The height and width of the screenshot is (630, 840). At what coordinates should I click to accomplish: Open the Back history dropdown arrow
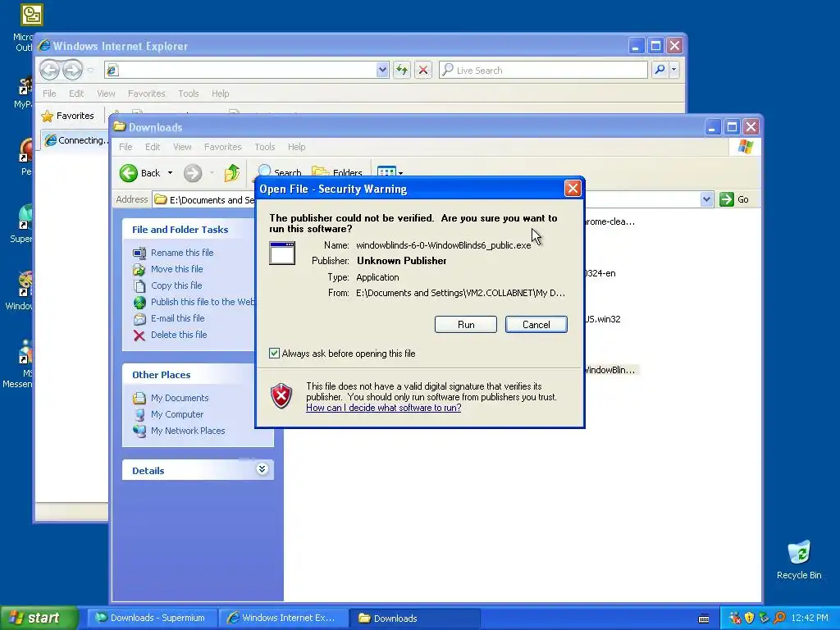coord(170,173)
